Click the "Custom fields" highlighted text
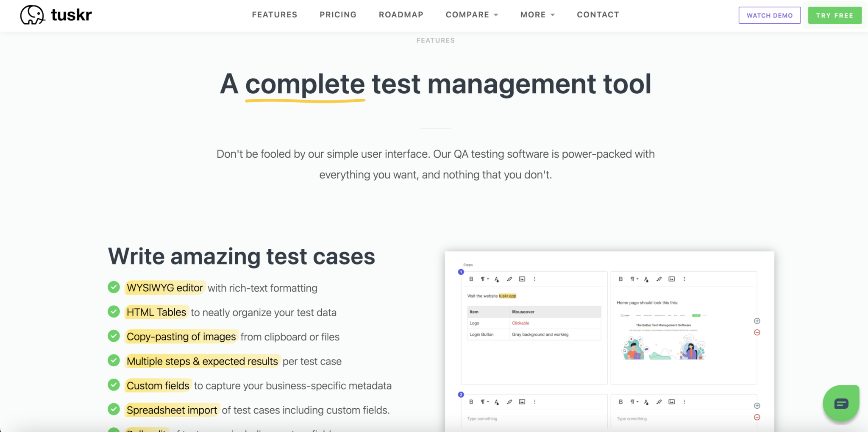 tap(158, 386)
